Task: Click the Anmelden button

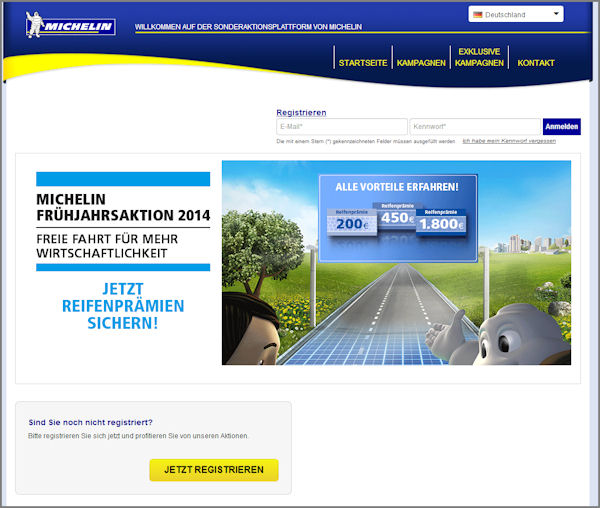Action: [561, 127]
